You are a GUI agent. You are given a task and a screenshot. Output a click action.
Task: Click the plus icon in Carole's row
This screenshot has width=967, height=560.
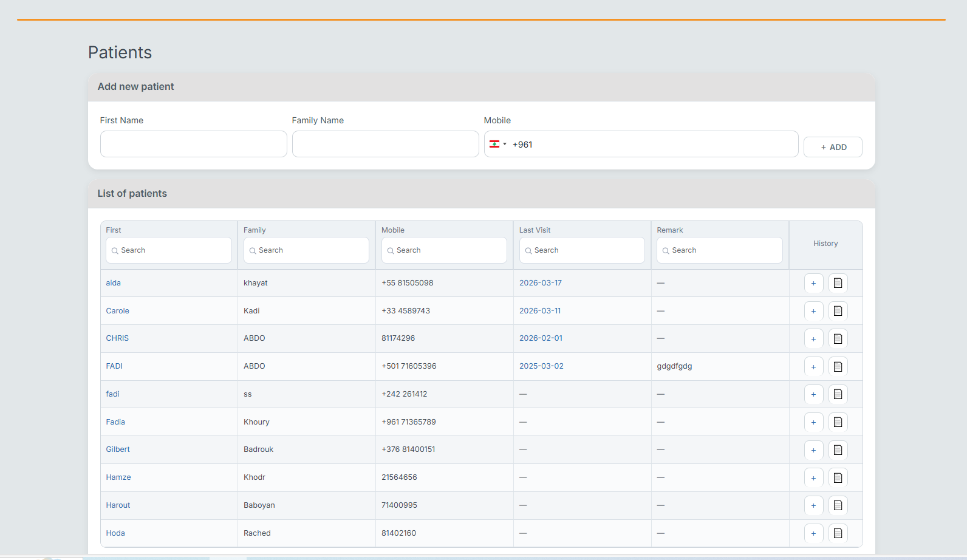point(813,311)
